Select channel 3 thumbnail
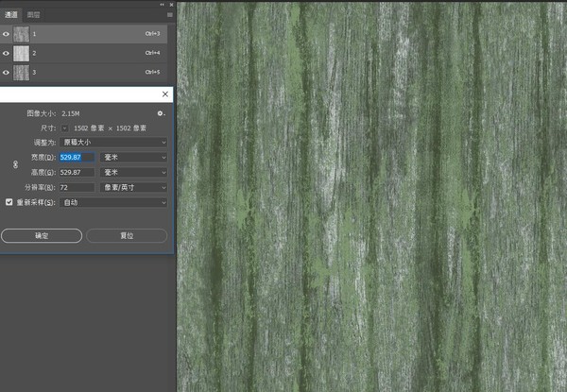The height and width of the screenshot is (392, 567). pyautogui.click(x=22, y=72)
